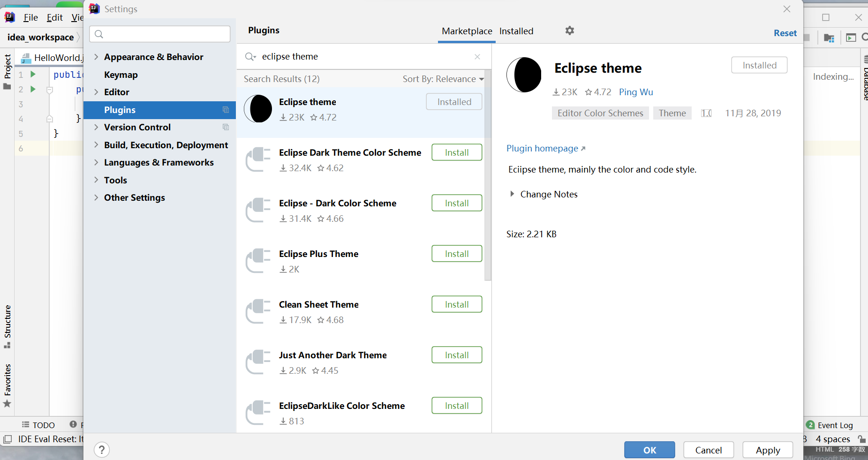Click the Theme tag

(x=672, y=113)
